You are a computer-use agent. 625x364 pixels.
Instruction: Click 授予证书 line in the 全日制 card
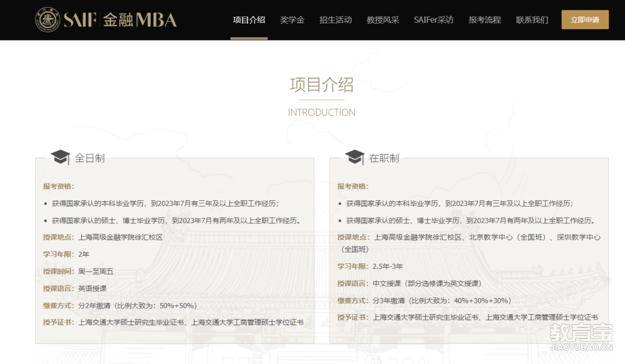[x=174, y=322]
